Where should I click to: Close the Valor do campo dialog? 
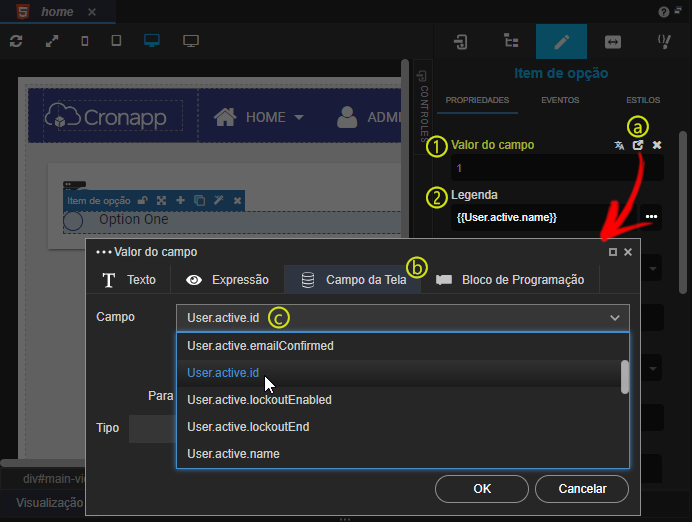pyautogui.click(x=628, y=252)
